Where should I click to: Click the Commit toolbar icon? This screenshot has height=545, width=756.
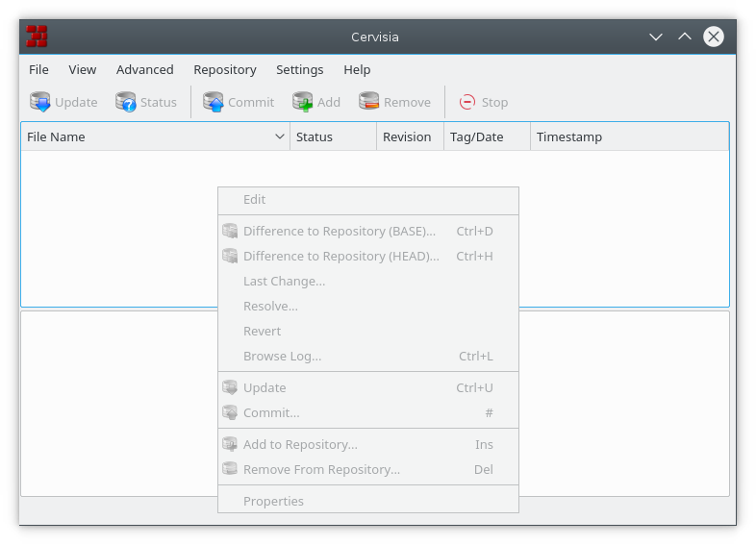point(214,102)
